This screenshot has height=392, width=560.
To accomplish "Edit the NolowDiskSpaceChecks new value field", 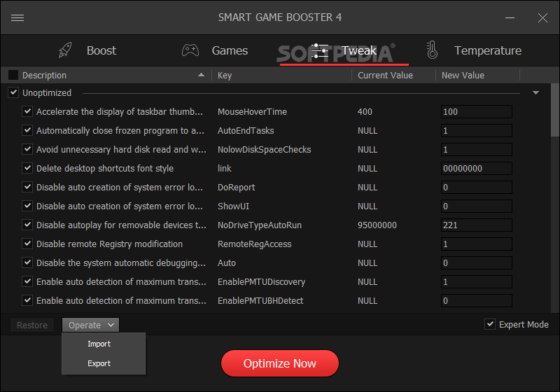I will [477, 150].
